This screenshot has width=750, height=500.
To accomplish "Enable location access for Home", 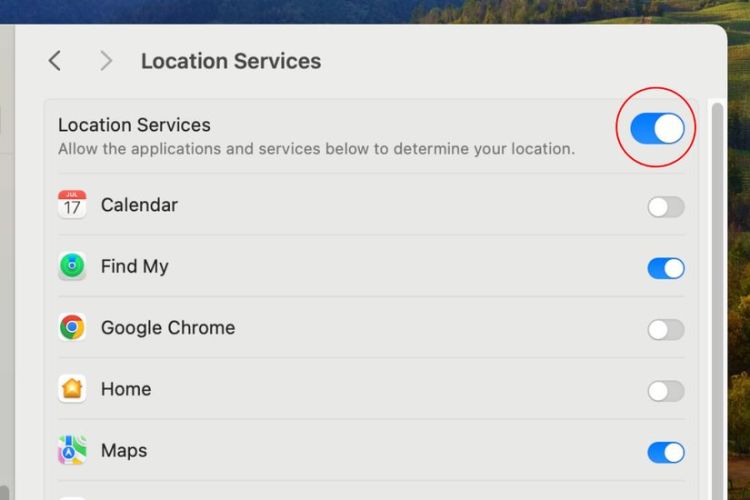I will click(666, 391).
